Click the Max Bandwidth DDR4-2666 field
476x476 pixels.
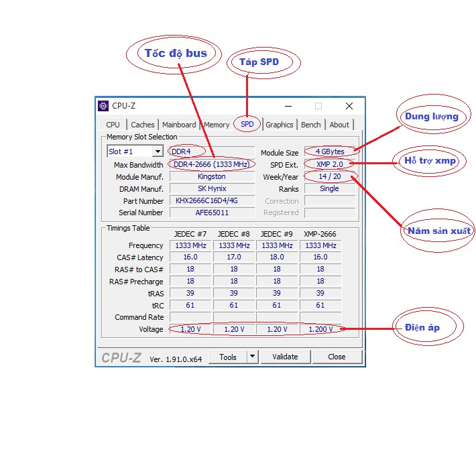point(212,164)
